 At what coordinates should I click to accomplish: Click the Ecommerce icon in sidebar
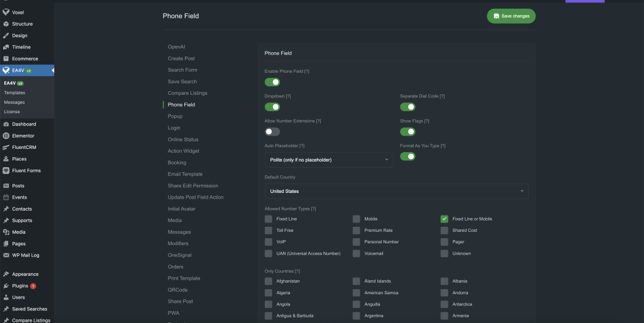click(x=6, y=59)
